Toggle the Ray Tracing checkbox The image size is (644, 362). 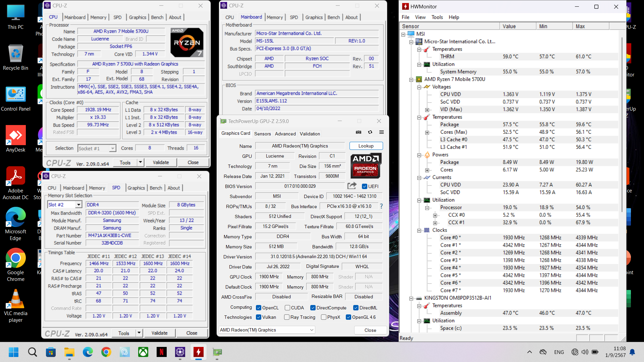click(286, 317)
